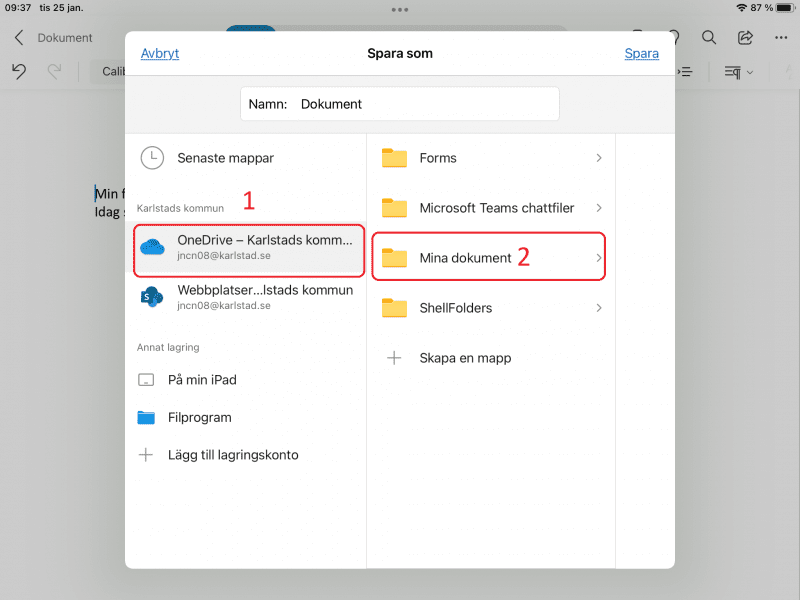Image resolution: width=800 pixels, height=600 pixels.
Task: Tap Dokument title in Word toolbar
Action: (65, 38)
